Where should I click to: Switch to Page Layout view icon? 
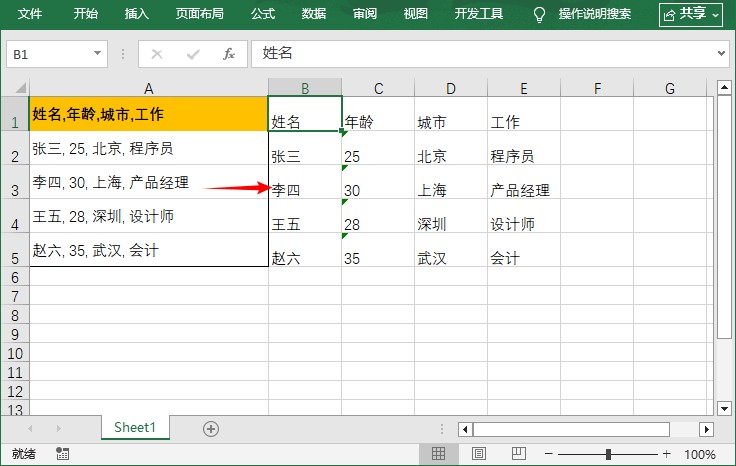pos(478,454)
